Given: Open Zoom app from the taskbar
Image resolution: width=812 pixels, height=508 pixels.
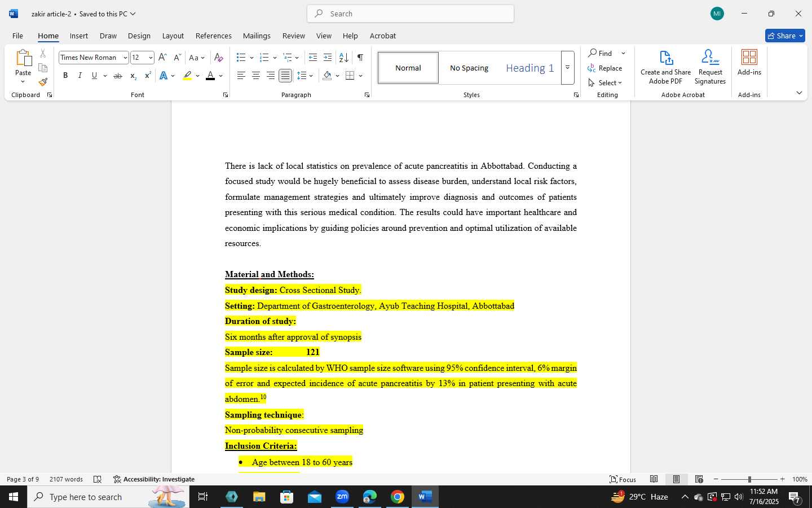Looking at the screenshot, I should 342,497.
